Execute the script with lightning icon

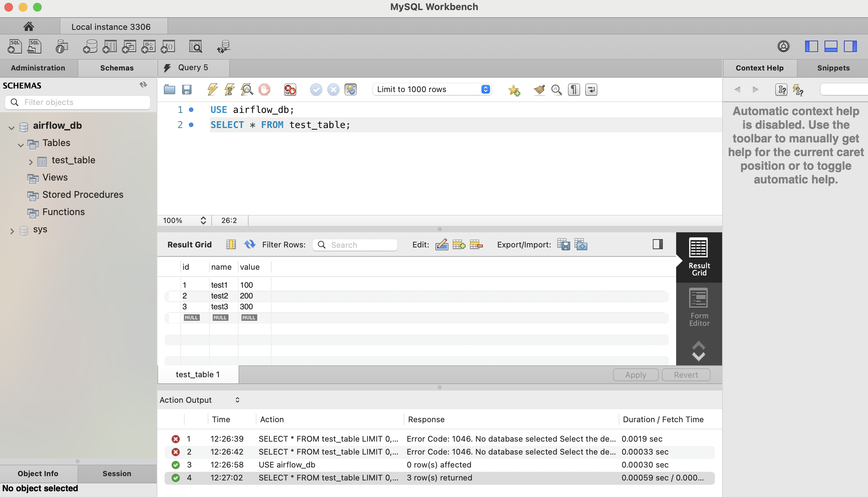[213, 90]
